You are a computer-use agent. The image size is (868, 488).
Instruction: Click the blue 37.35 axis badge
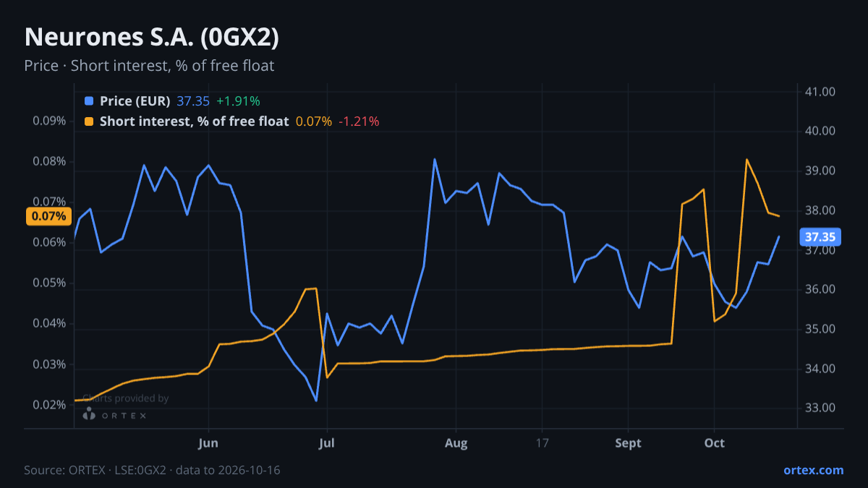(x=820, y=237)
